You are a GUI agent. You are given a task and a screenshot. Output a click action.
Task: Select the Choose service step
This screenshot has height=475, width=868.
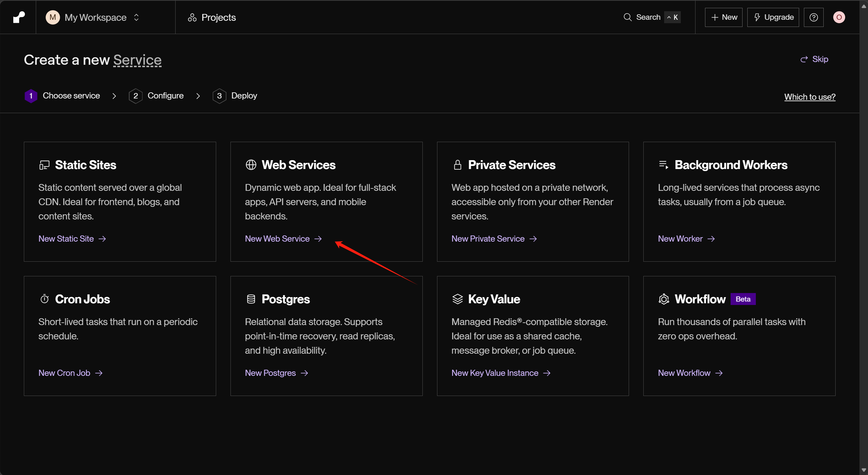coord(62,96)
